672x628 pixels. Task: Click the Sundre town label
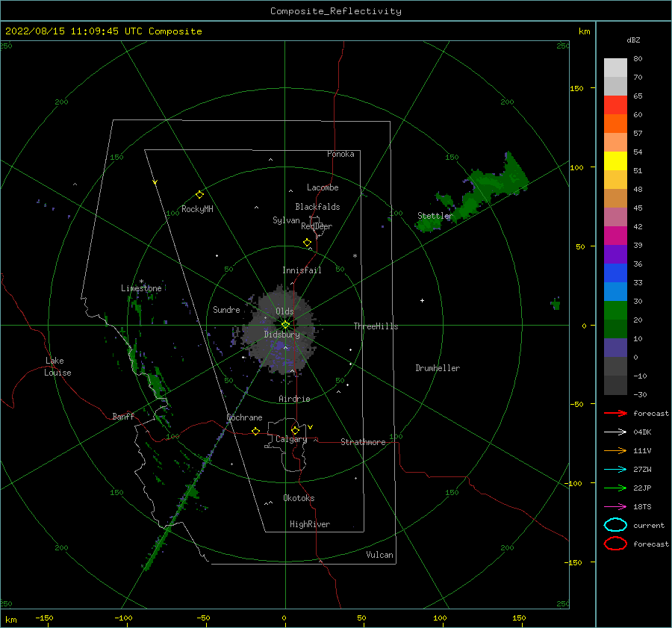point(226,309)
